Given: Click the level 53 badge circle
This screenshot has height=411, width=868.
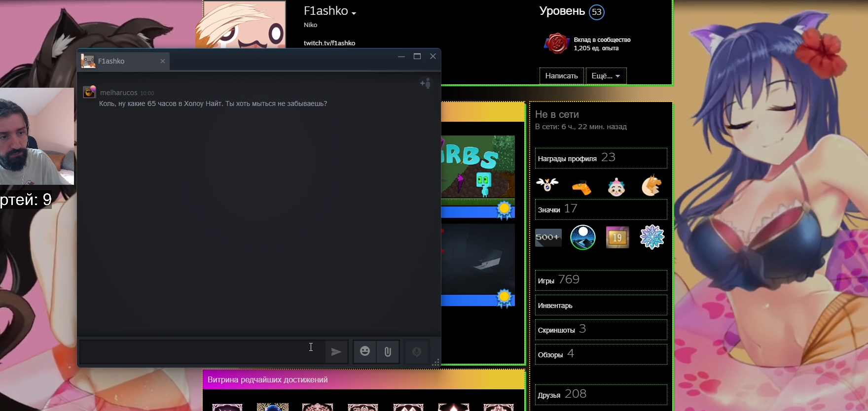Looking at the screenshot, I should pyautogui.click(x=597, y=12).
